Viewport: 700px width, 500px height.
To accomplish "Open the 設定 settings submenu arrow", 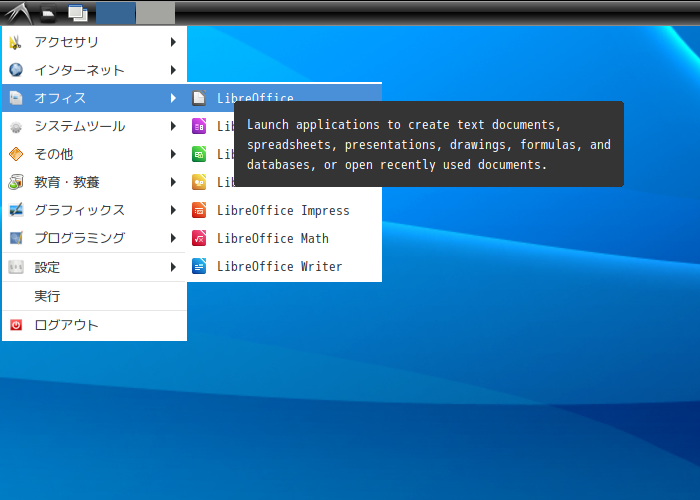I will 173,267.
